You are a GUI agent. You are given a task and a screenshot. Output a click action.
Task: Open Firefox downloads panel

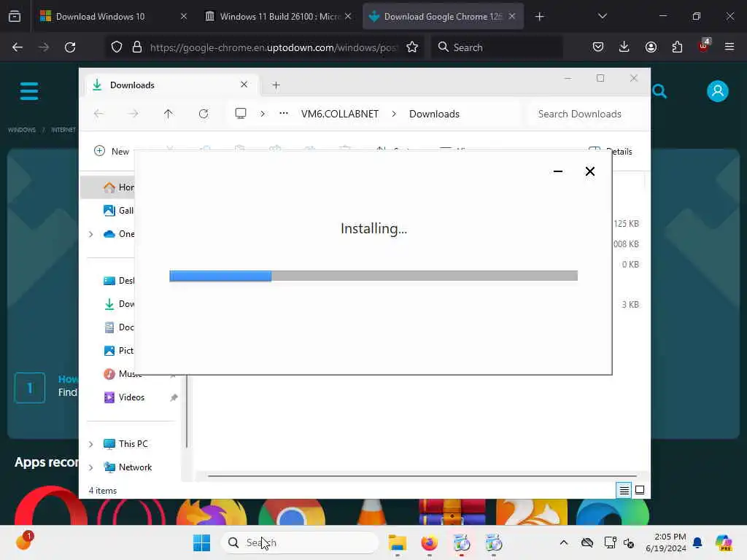(624, 47)
